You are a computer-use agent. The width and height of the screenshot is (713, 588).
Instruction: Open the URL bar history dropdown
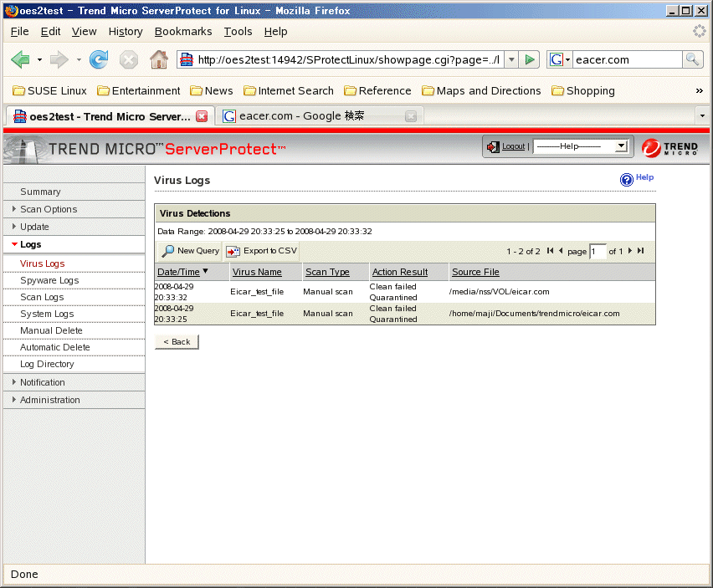[511, 59]
